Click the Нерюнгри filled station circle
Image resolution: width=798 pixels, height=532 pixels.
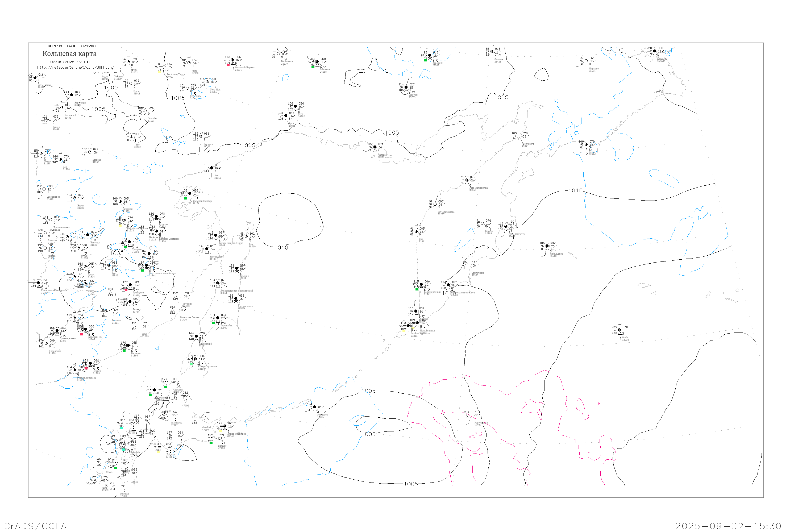72,95
